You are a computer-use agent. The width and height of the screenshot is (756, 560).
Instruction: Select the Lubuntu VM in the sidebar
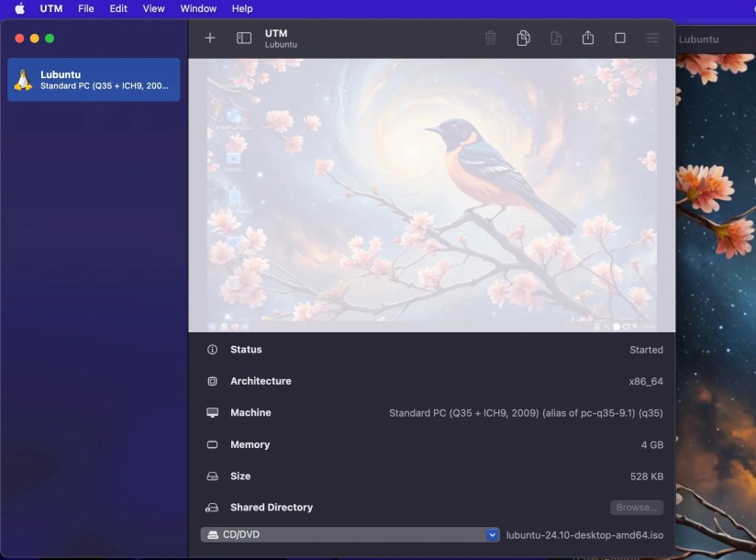94,80
